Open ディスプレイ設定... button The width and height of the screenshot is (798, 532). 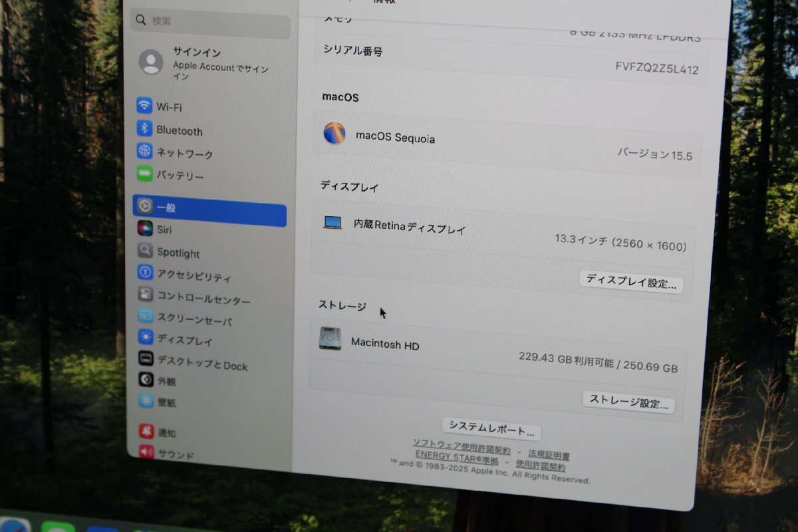tap(631, 282)
